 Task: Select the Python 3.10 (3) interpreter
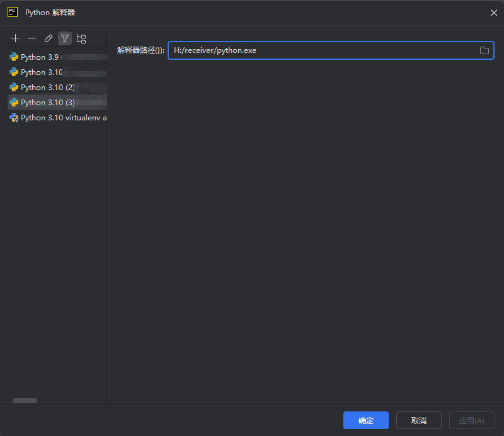(57, 103)
